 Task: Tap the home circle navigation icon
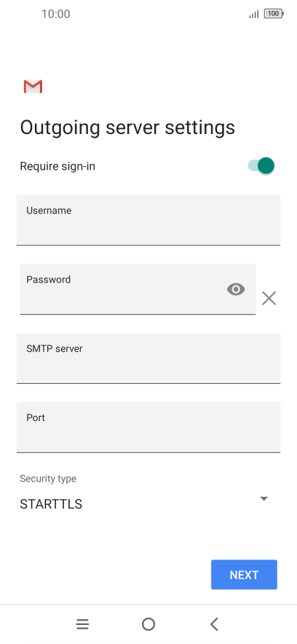(148, 624)
